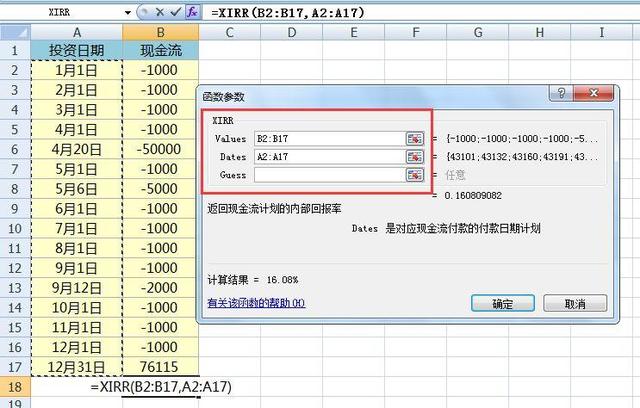
Task: Select column D header
Action: [x=291, y=32]
